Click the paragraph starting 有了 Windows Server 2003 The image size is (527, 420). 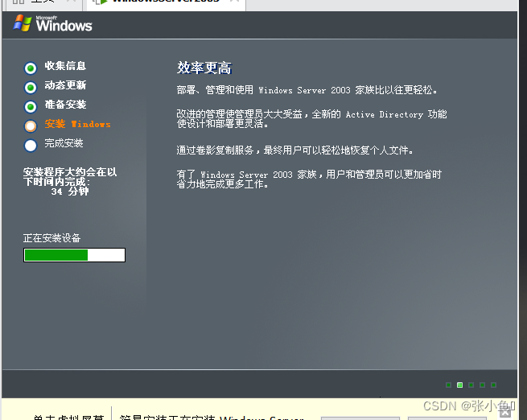pos(309,179)
